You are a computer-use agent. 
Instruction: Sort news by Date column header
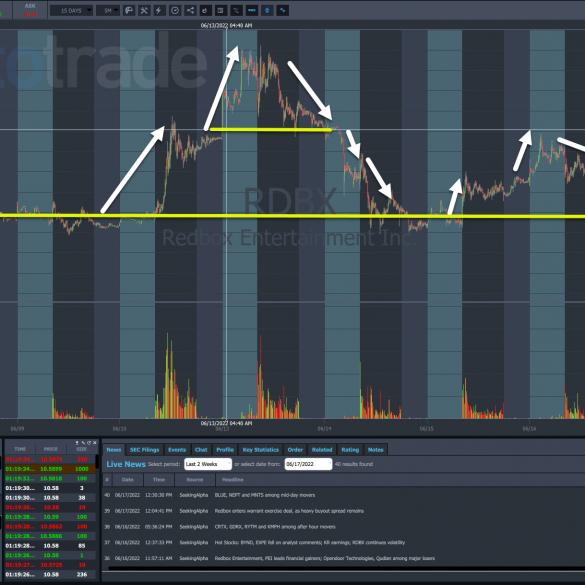(128, 480)
